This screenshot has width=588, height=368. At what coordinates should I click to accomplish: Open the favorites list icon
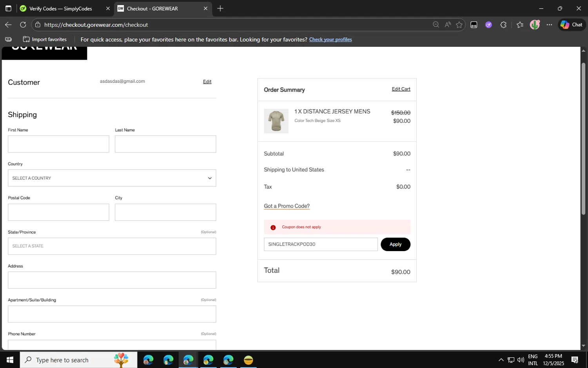coord(520,25)
